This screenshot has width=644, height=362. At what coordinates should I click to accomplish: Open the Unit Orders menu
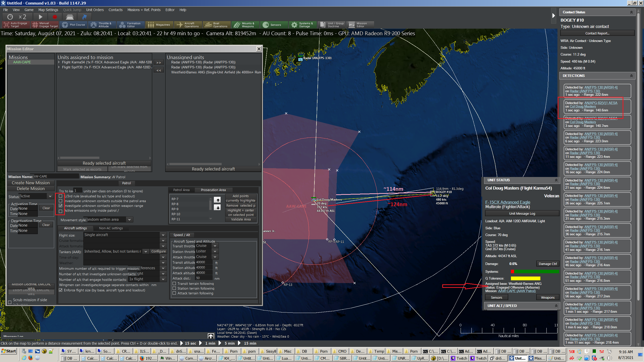95,10
